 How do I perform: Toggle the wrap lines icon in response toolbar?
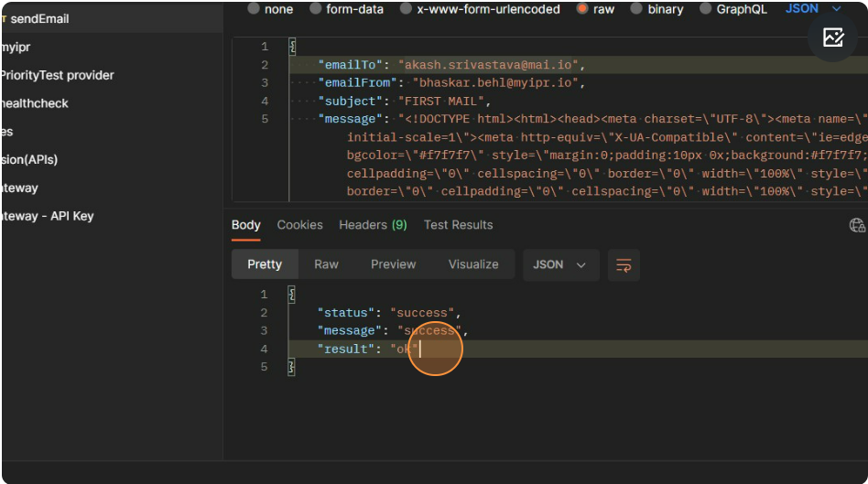624,264
